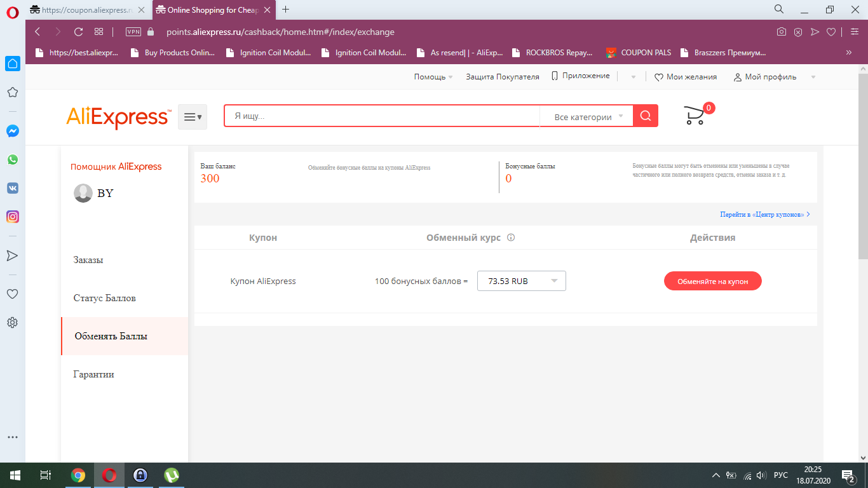868x488 pixels.
Task: Open Easy Setup menu icon
Action: click(x=854, y=32)
